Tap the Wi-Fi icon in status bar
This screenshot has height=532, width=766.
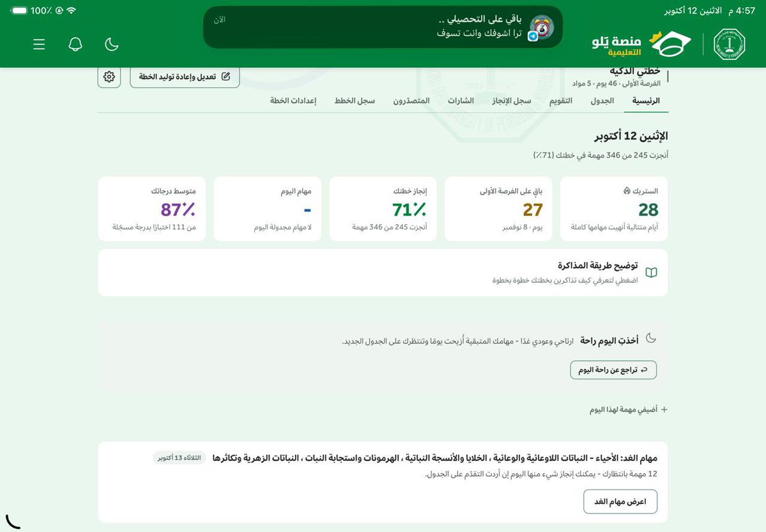(x=72, y=10)
